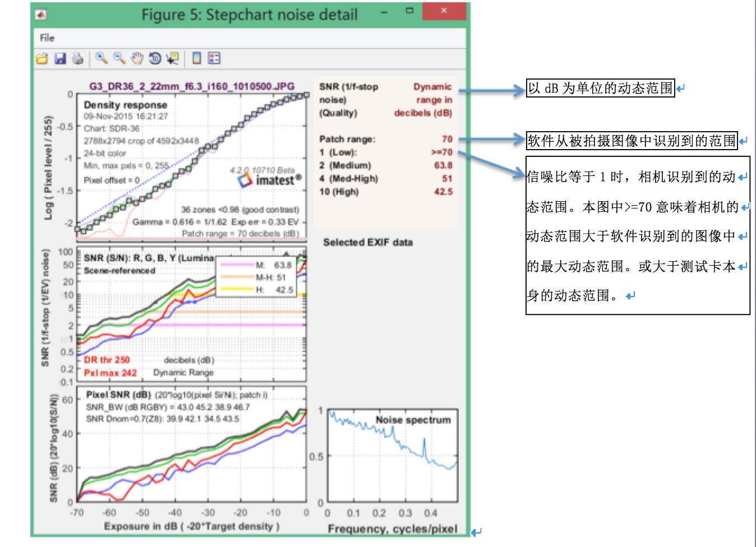Toggle the Zoom In magnifier tool
The height and width of the screenshot is (547, 756).
101,58
